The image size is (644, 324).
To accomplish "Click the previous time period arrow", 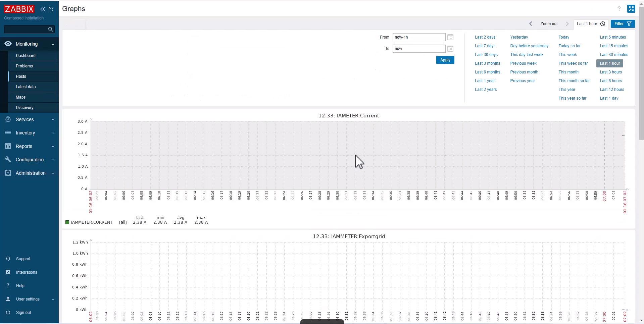I will [x=531, y=24].
